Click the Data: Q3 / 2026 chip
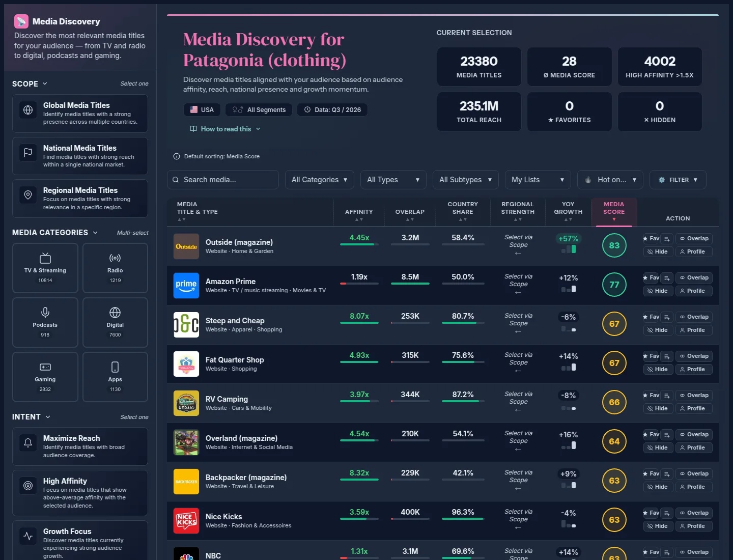Image resolution: width=733 pixels, height=560 pixels. (x=332, y=109)
